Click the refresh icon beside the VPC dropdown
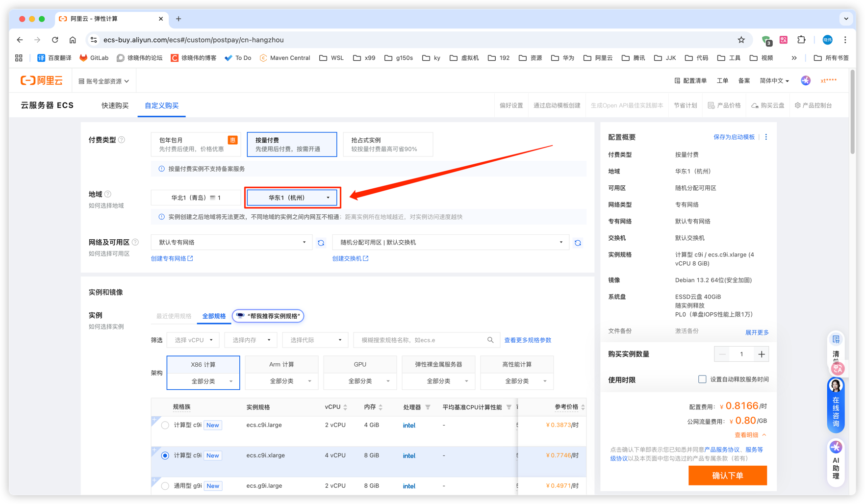 (x=321, y=243)
